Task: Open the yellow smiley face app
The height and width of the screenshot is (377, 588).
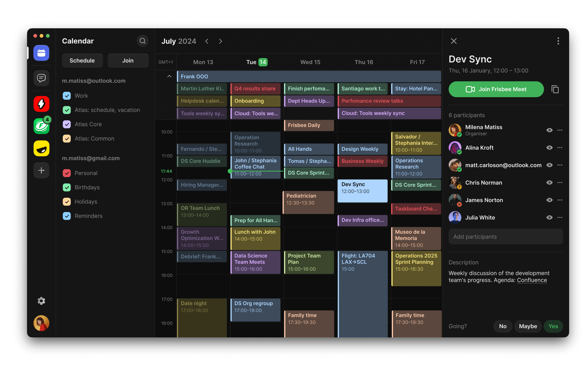Action: tap(41, 148)
